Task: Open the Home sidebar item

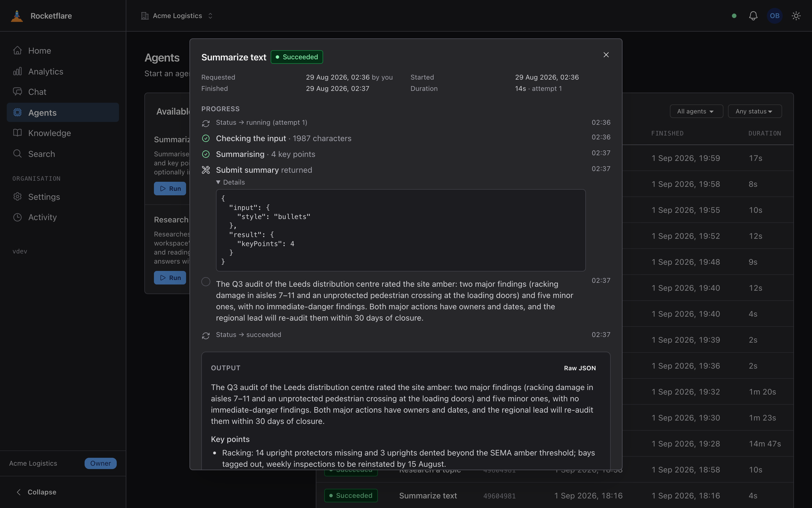Action: 63,51
